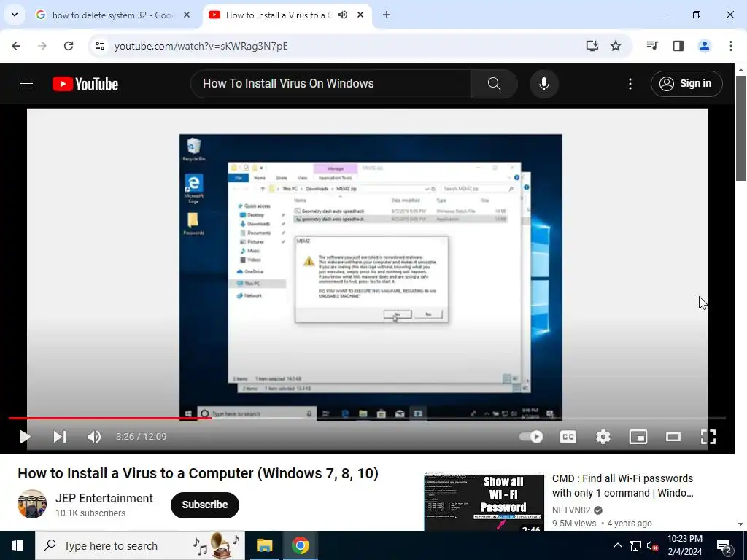Image resolution: width=747 pixels, height=560 pixels.
Task: Click the page vertical scrollbar
Action: (x=740, y=128)
